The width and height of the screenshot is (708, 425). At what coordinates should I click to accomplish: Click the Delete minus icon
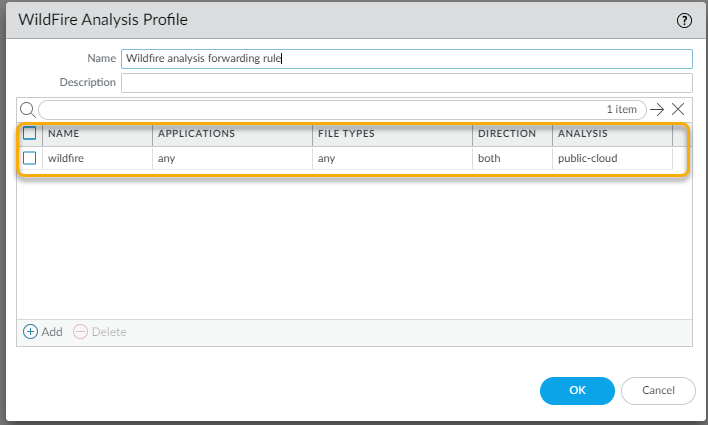tap(81, 331)
